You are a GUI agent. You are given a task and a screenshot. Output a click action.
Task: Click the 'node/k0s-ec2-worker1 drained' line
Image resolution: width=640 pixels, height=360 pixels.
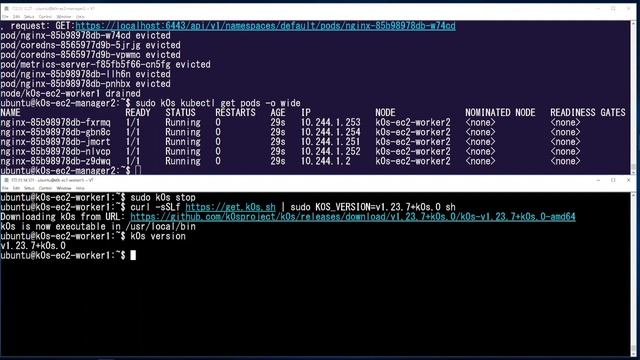coord(71,93)
